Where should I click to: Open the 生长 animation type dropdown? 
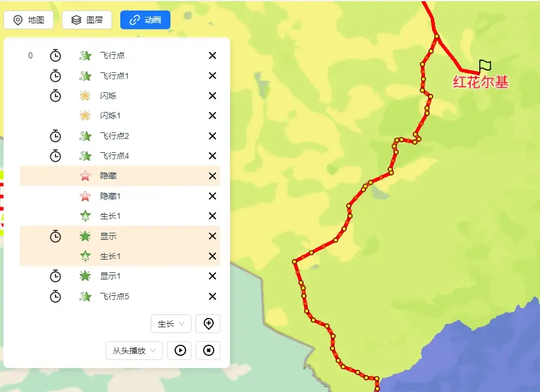pos(171,324)
